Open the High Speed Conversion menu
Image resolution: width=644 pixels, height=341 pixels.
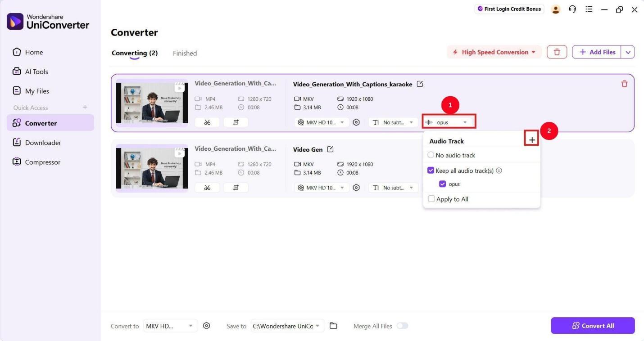coord(494,52)
